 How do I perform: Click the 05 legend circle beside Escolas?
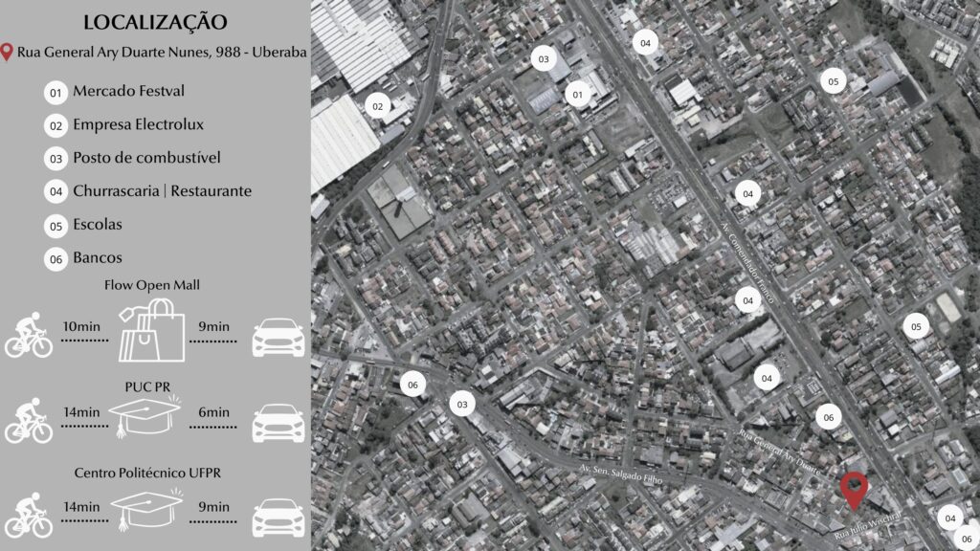[56, 226]
